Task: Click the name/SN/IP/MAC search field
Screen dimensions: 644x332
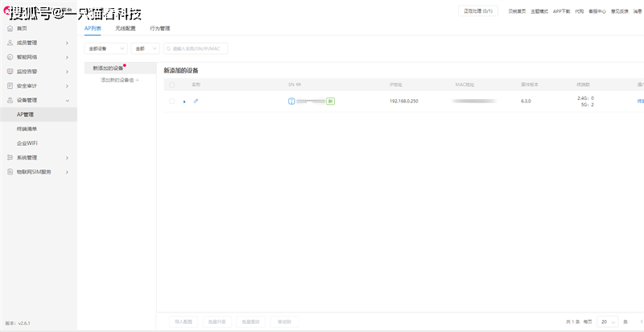Action: click(x=196, y=48)
